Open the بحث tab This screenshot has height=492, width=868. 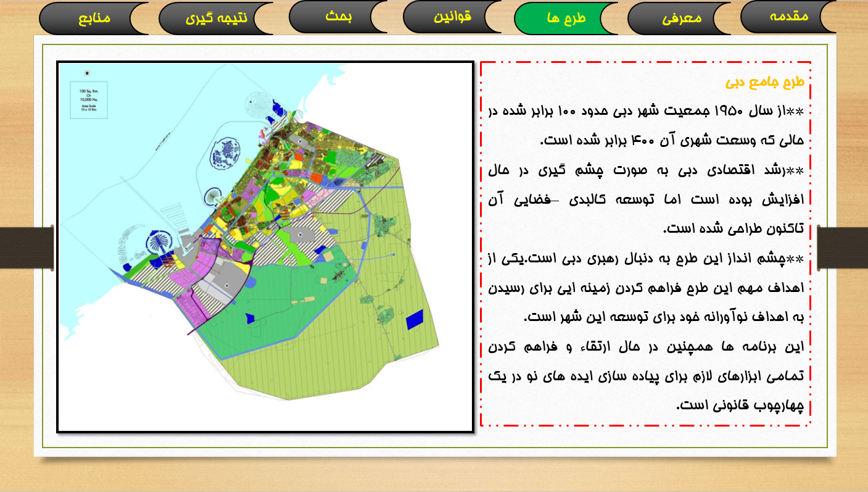339,17
